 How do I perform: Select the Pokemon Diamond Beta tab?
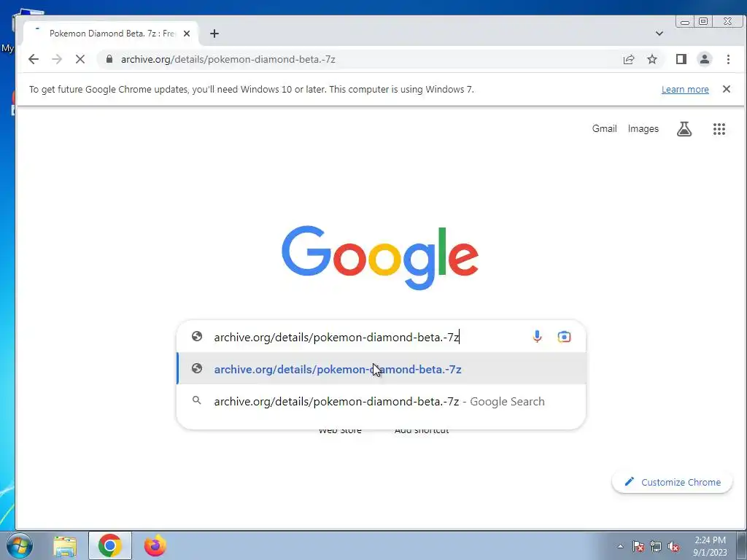click(x=111, y=34)
